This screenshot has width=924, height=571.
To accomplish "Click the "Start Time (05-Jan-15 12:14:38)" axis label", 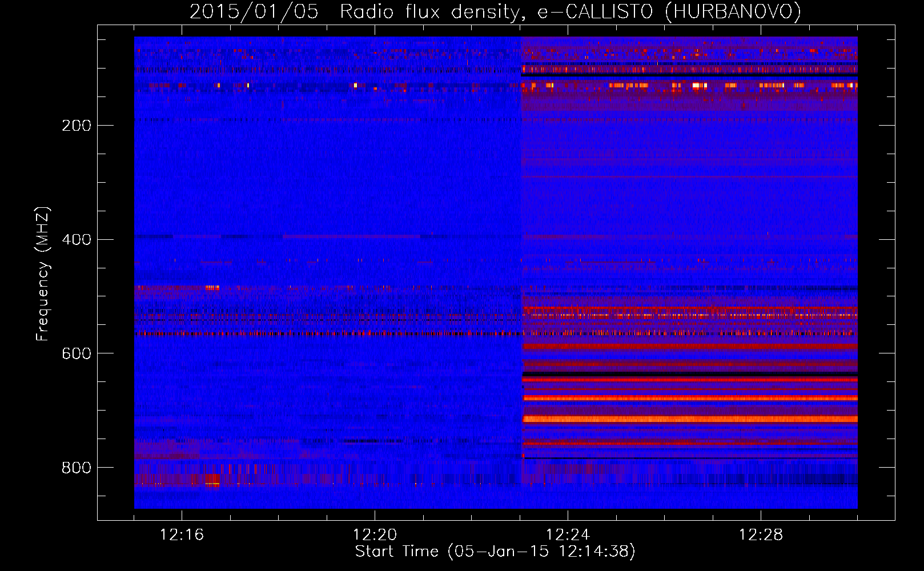I will point(495,552).
